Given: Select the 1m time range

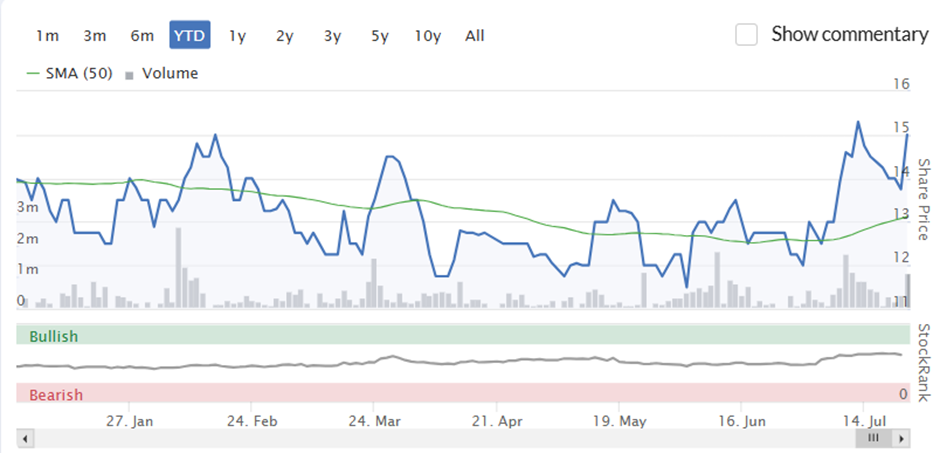Looking at the screenshot, I should [47, 36].
